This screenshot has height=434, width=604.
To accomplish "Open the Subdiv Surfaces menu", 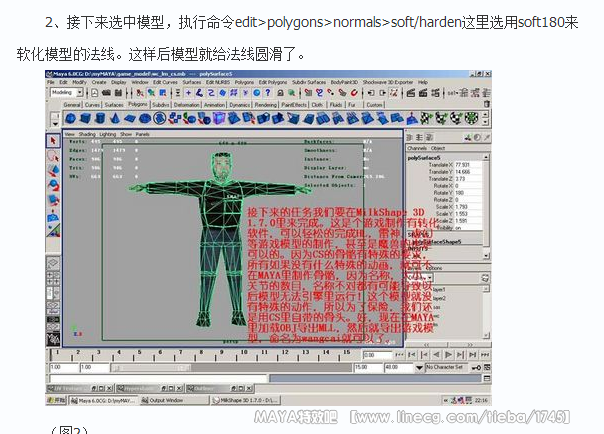I will (309, 82).
